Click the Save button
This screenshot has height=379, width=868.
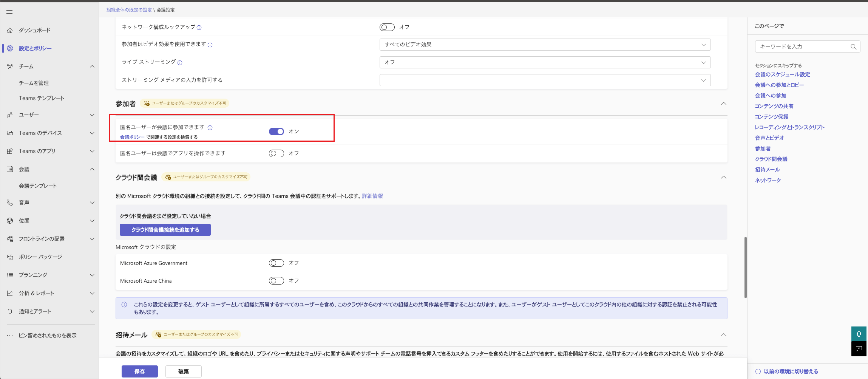click(140, 371)
